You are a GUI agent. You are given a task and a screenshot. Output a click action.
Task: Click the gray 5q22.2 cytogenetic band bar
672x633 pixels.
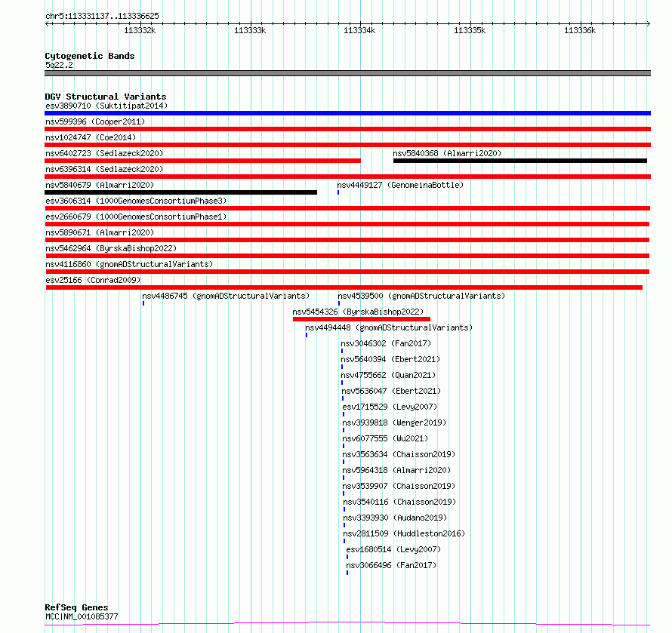point(347,73)
